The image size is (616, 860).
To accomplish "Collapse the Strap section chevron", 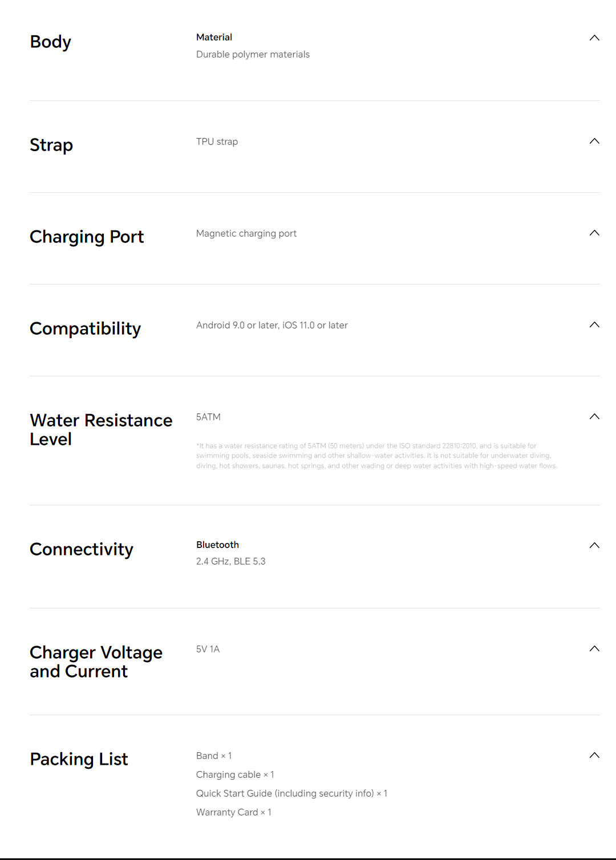I will click(594, 141).
